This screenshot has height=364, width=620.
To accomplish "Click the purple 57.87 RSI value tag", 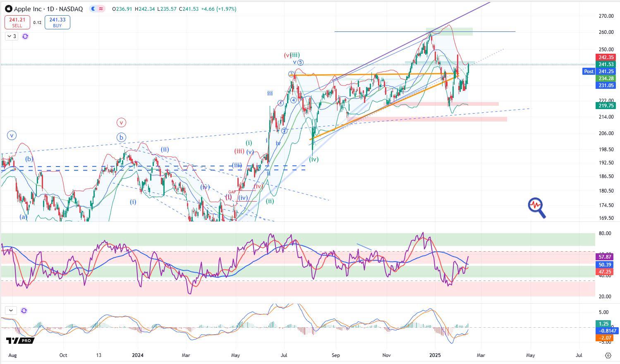I will [x=605, y=257].
